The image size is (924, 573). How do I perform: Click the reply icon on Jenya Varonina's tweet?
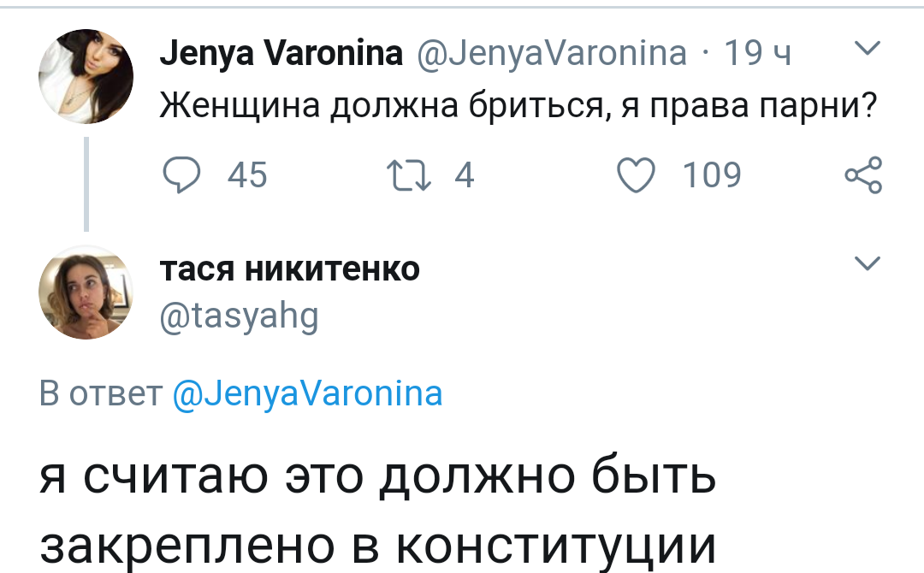[x=181, y=174]
